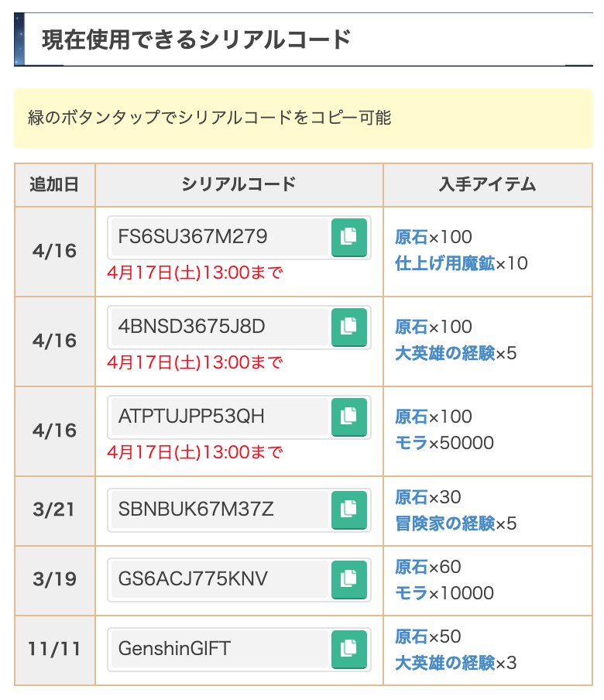
Task: Click the 11/11 date cell
Action: pos(54,649)
